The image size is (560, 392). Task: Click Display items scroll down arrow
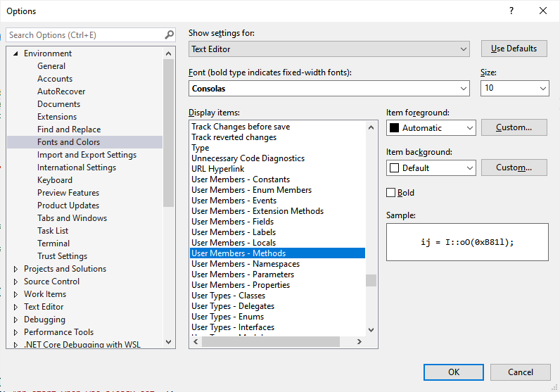371,330
